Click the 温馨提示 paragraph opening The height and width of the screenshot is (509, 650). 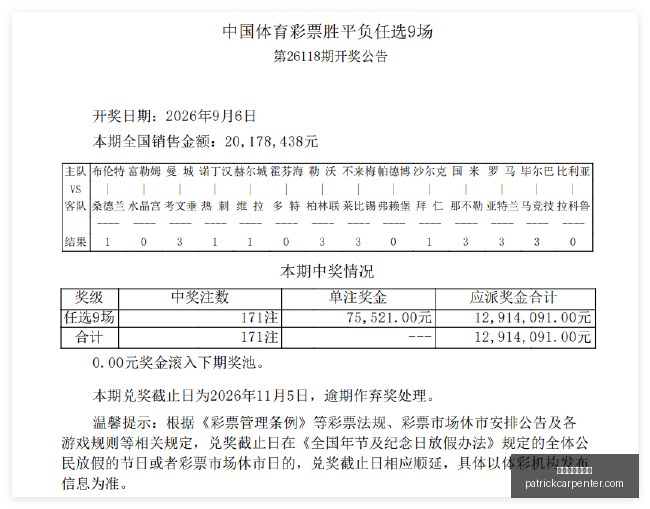124,423
